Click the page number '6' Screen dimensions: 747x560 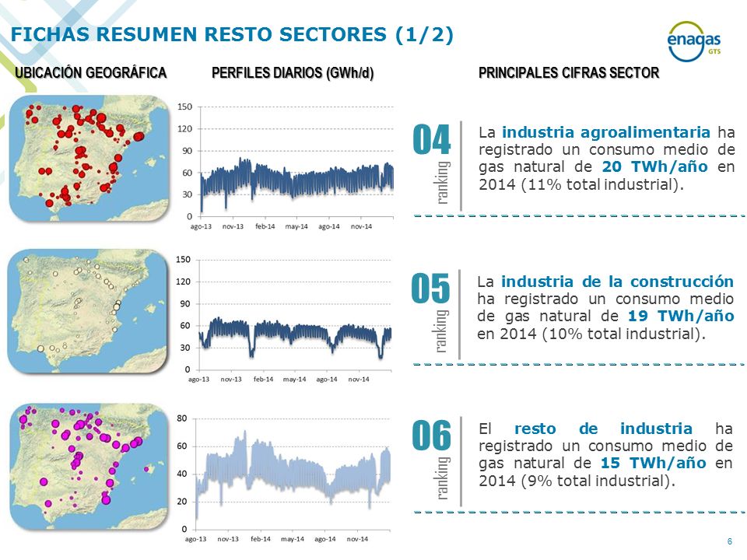click(730, 541)
